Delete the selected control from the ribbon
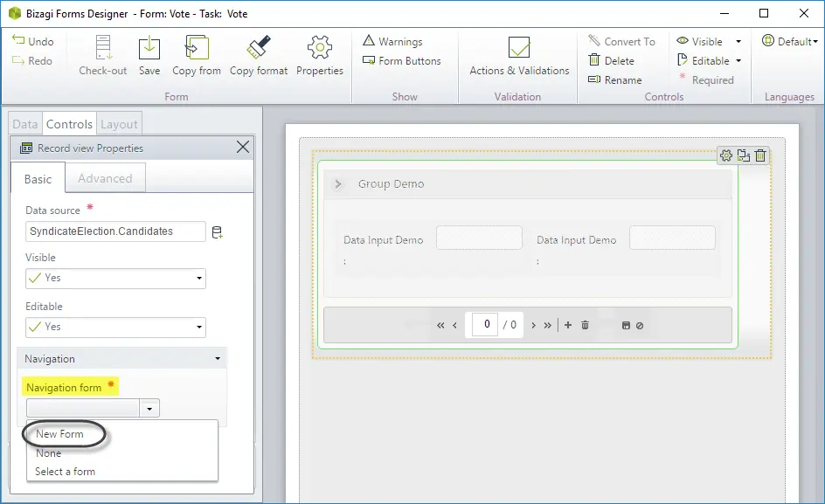The image size is (825, 504). click(612, 60)
